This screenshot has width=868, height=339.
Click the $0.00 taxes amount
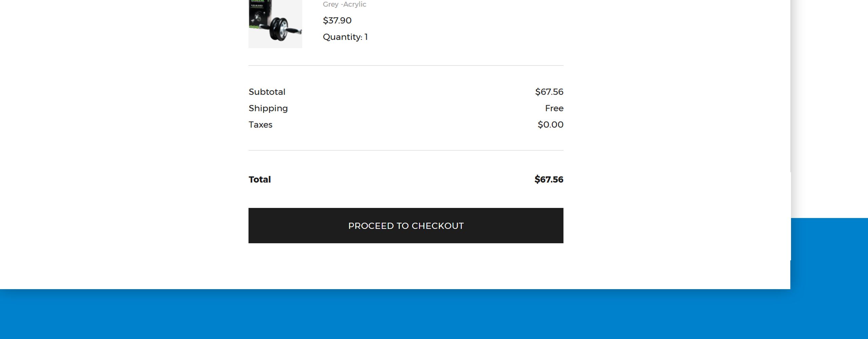[x=550, y=124]
